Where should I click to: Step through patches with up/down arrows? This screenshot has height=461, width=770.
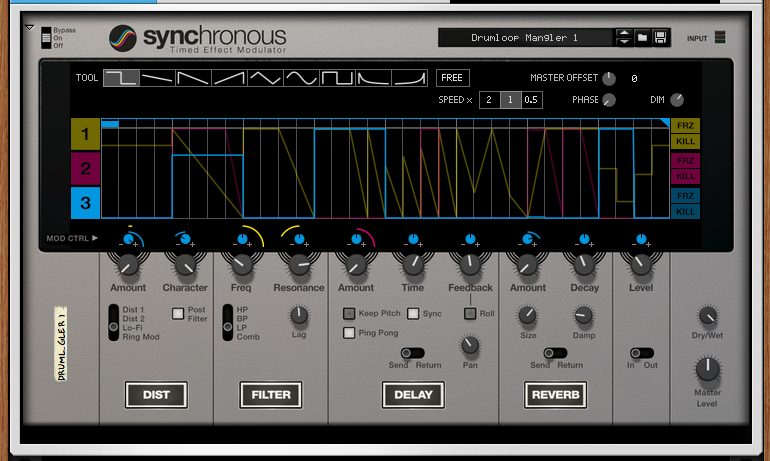(624, 37)
